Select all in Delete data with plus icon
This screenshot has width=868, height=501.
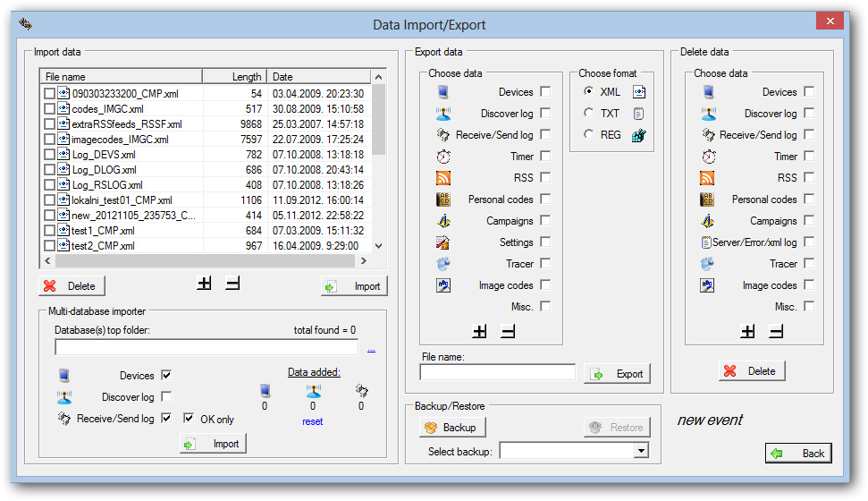[747, 331]
